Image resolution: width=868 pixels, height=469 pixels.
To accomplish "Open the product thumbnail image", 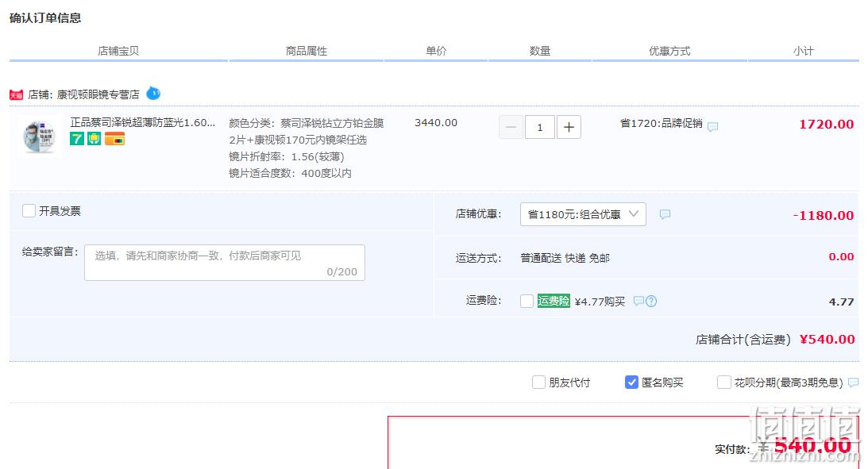I will tap(39, 137).
